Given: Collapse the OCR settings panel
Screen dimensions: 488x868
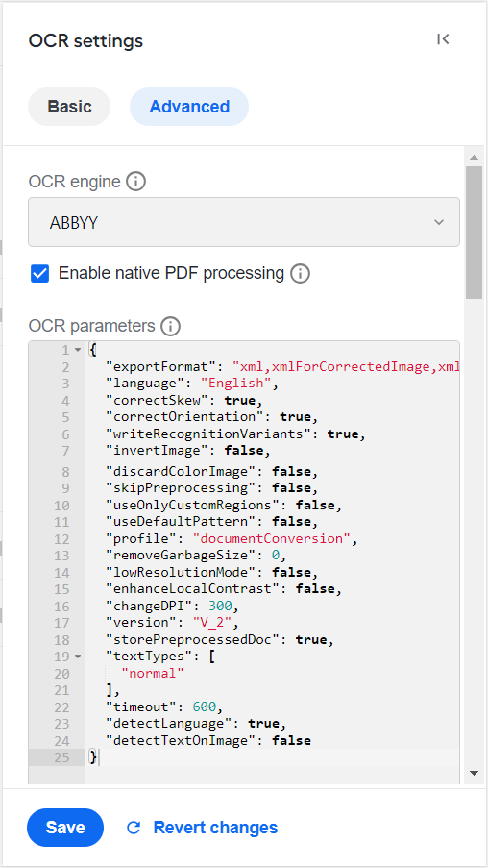Looking at the screenshot, I should [x=443, y=39].
